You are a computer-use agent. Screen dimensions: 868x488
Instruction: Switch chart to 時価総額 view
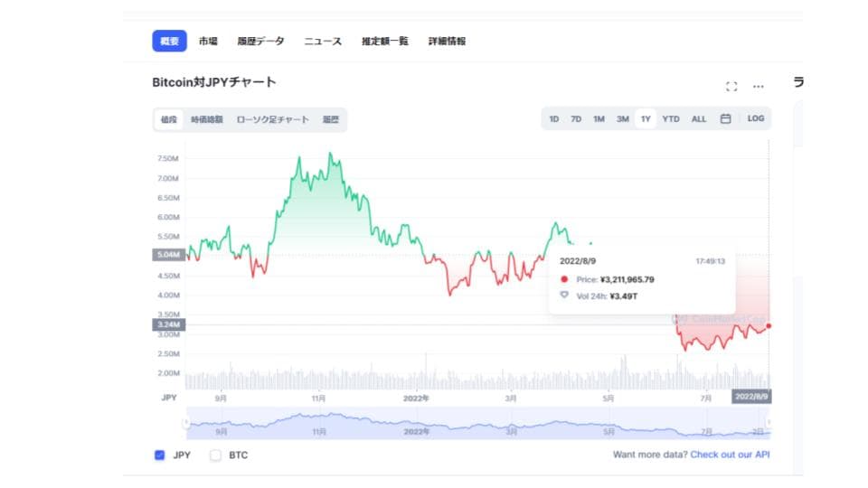pyautogui.click(x=206, y=119)
